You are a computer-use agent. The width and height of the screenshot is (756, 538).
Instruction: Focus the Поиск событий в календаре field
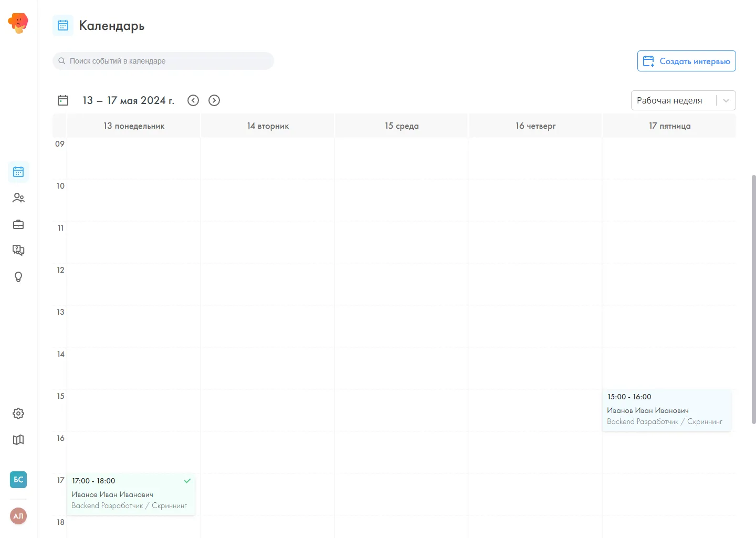click(163, 61)
